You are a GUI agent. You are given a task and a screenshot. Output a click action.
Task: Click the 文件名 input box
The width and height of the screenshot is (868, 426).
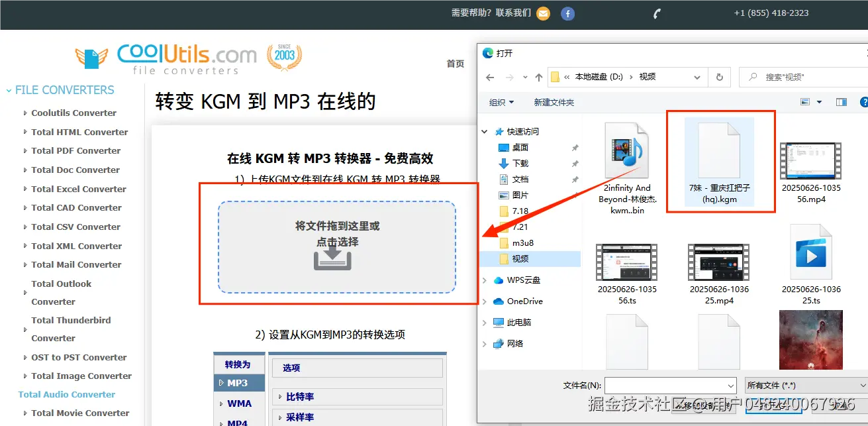click(x=670, y=386)
